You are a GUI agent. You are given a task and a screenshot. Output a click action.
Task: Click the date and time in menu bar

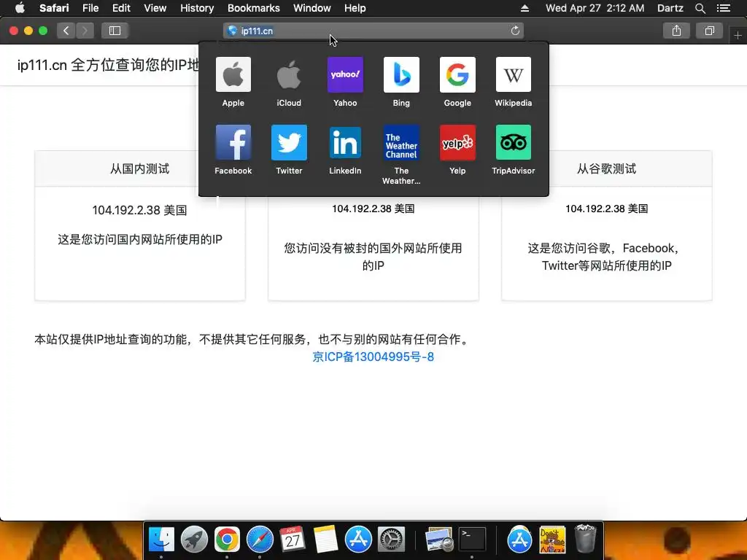tap(595, 8)
